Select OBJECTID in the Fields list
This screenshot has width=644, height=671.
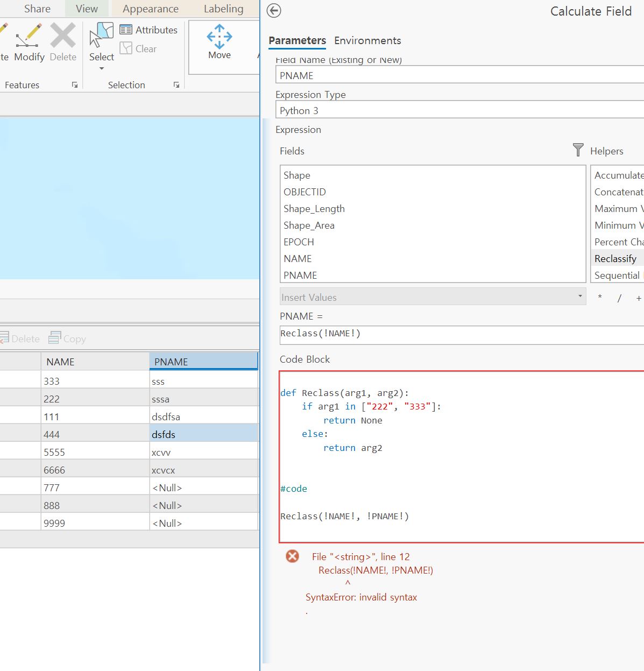pos(433,192)
